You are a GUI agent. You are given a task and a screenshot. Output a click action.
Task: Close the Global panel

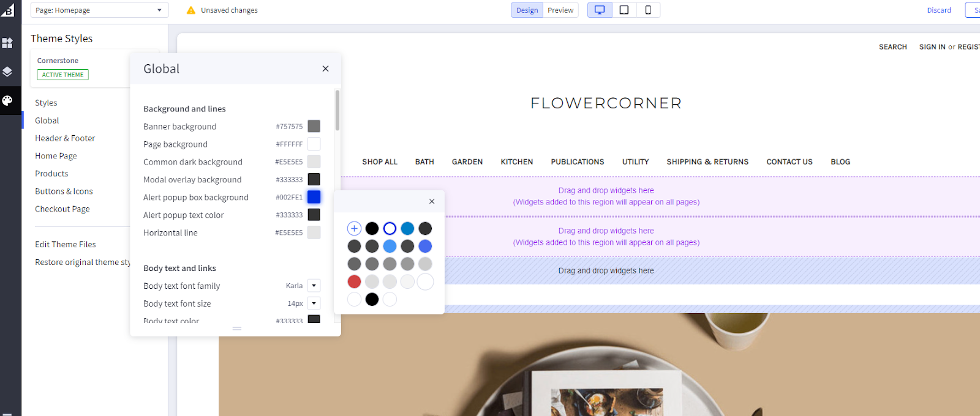tap(325, 69)
